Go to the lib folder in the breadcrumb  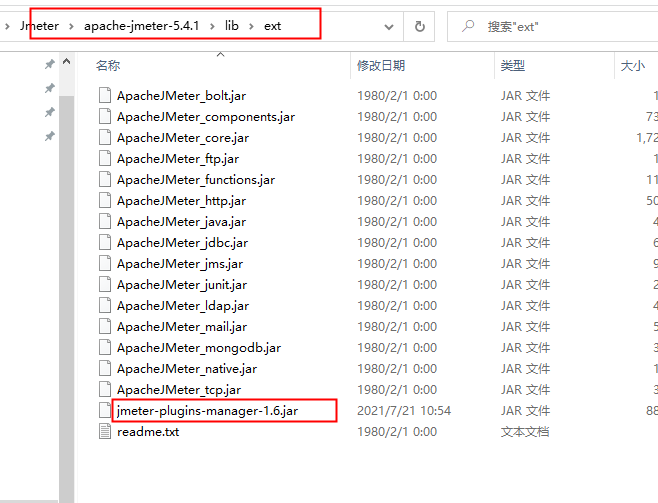[x=232, y=26]
